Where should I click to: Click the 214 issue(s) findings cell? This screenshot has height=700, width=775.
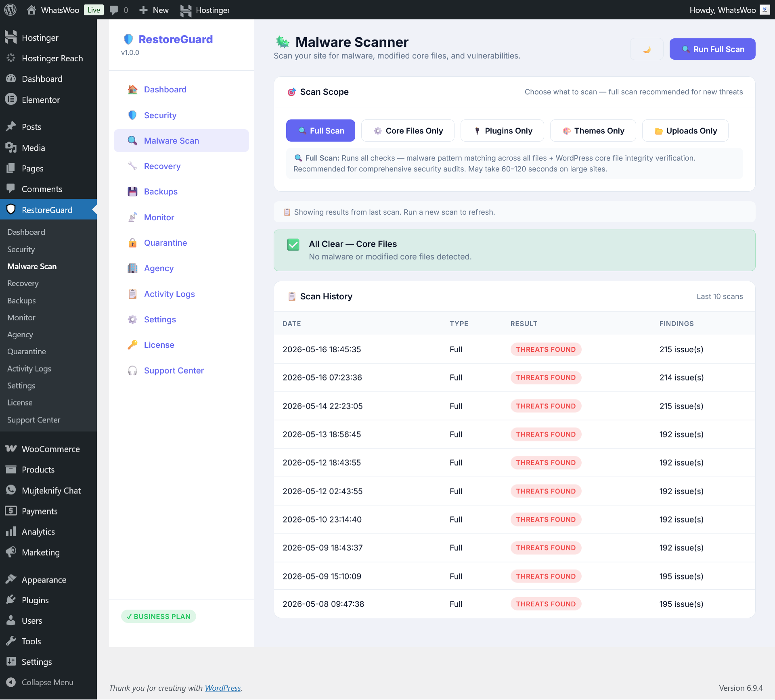click(x=681, y=378)
